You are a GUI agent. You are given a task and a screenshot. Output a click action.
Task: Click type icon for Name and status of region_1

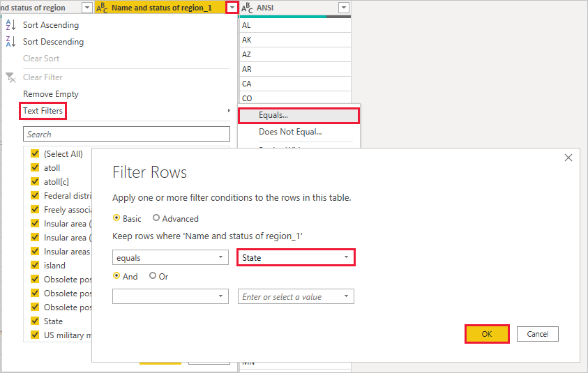point(101,8)
